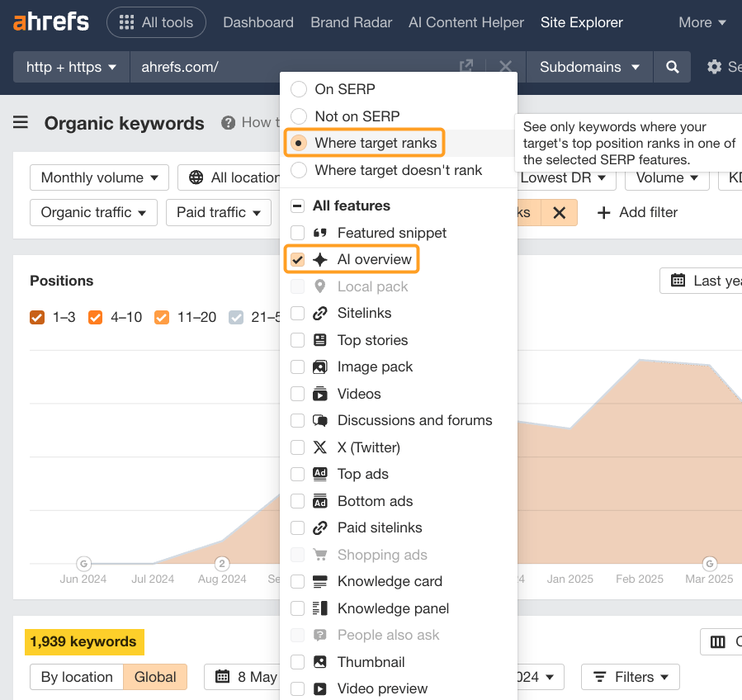Screen dimensions: 742x700
Task: Remove the active filter with the X button
Action: tap(559, 213)
